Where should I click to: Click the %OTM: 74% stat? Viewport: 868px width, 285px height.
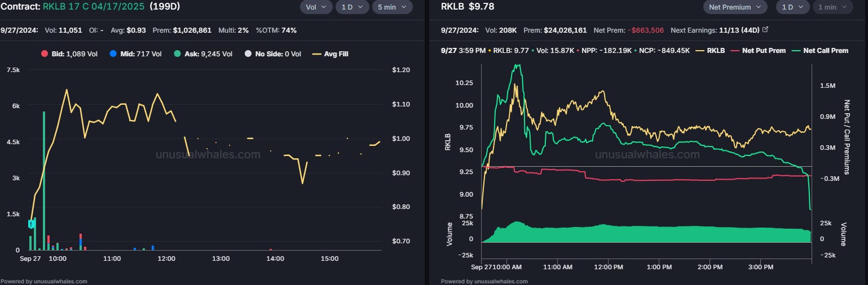click(276, 30)
